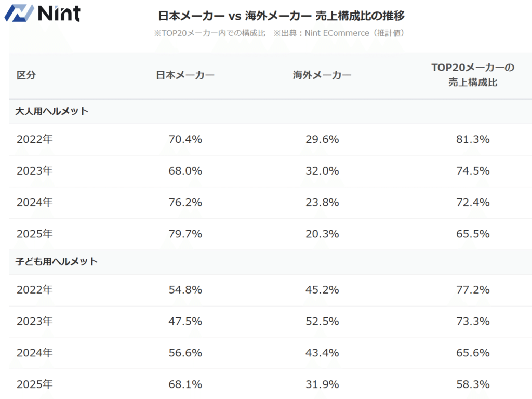Screen dimensions: 532x399
Task: Click the Nint logo icon
Action: [19, 13]
